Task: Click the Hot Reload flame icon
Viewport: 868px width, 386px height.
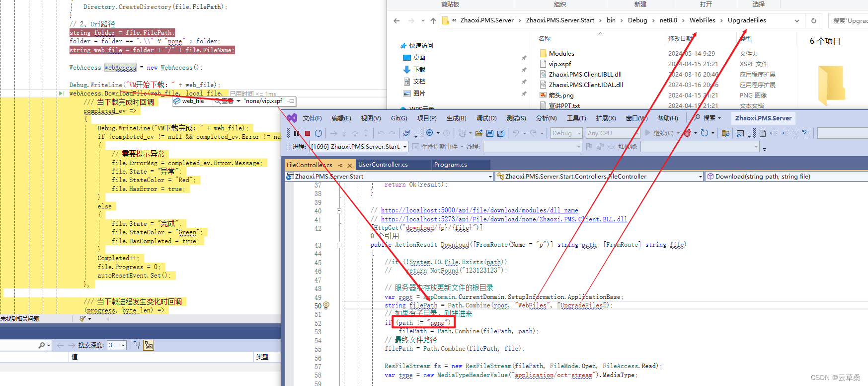Action: coord(687,133)
